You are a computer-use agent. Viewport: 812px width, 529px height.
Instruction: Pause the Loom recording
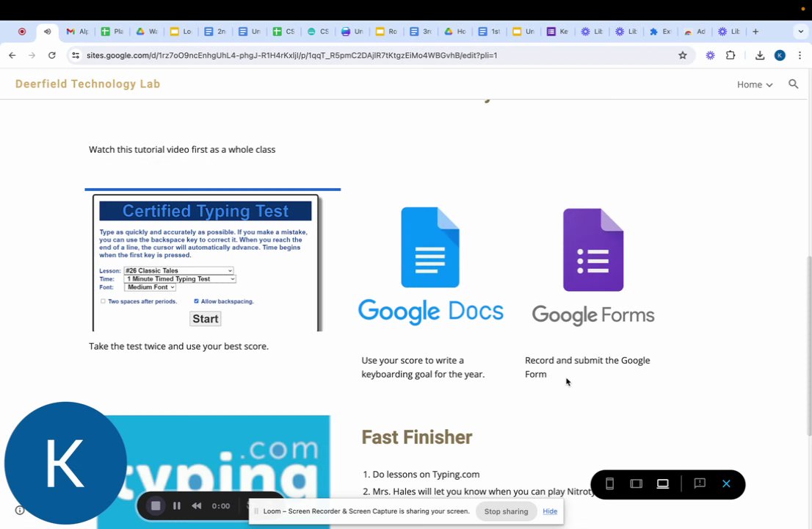(177, 505)
